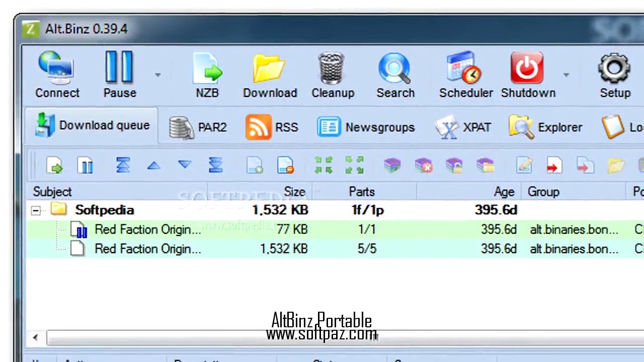This screenshot has height=362, width=644.
Task: Select the Red Faction Origin 77 KB entry
Action: [x=148, y=229]
